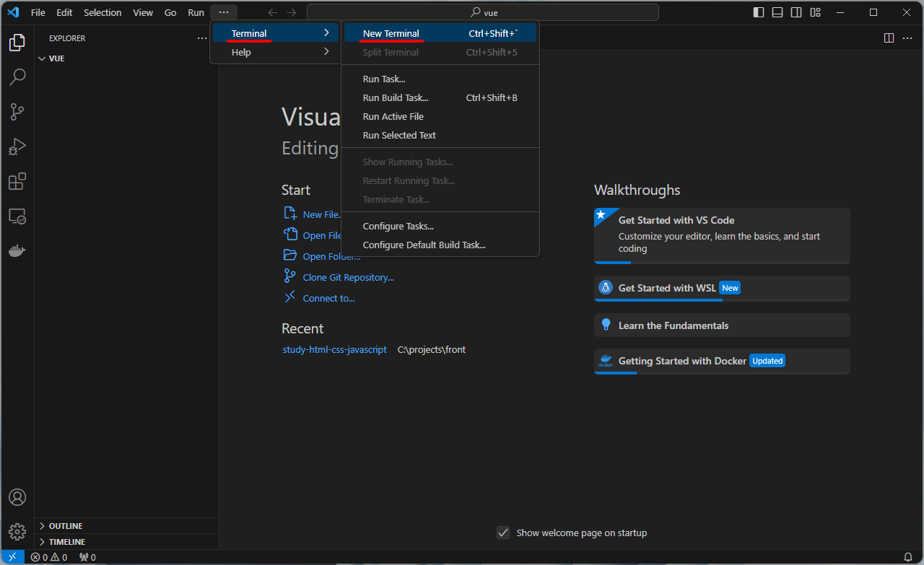The height and width of the screenshot is (565, 924).
Task: Open the Source Control view icon
Action: (x=17, y=112)
